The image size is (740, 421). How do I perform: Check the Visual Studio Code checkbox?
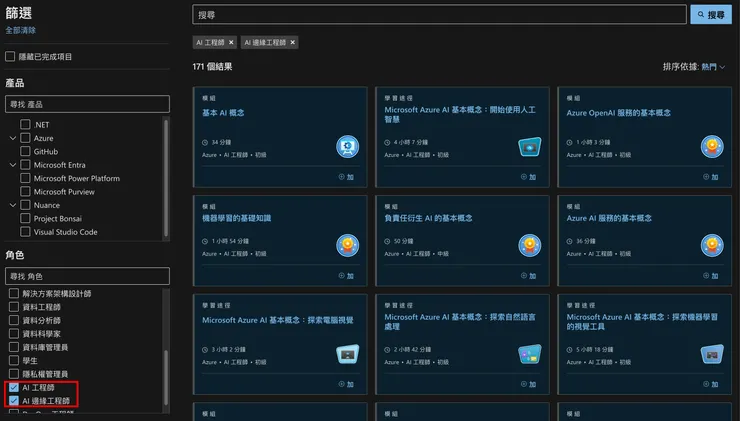pyautogui.click(x=25, y=232)
